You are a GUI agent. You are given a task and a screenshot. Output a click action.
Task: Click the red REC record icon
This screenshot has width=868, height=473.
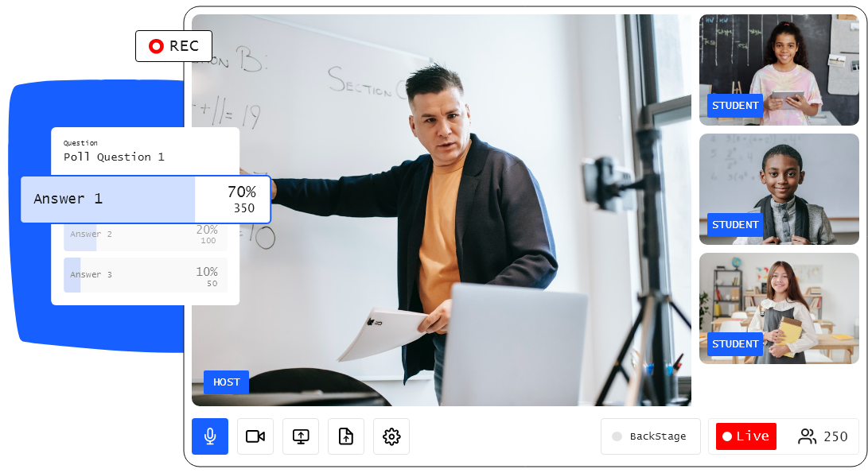[x=156, y=46]
